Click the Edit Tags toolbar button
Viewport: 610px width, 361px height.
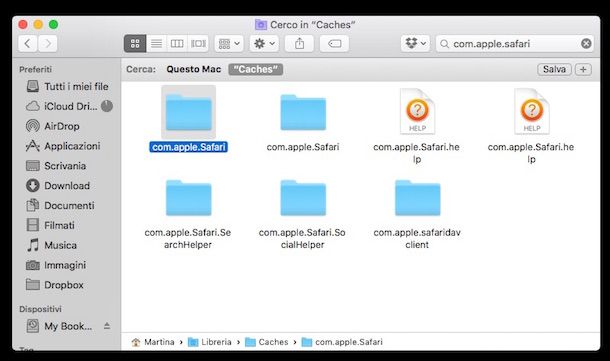coord(334,44)
